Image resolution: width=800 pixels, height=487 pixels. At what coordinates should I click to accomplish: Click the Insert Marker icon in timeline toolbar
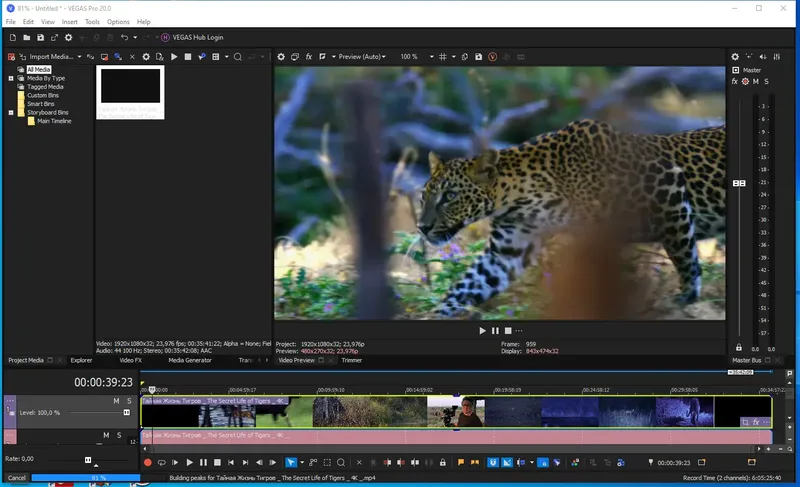[461, 463]
